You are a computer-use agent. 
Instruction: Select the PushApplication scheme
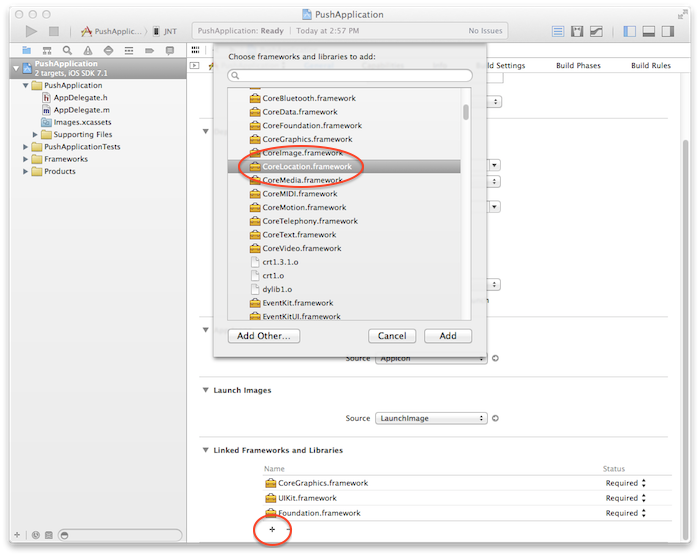(x=112, y=31)
